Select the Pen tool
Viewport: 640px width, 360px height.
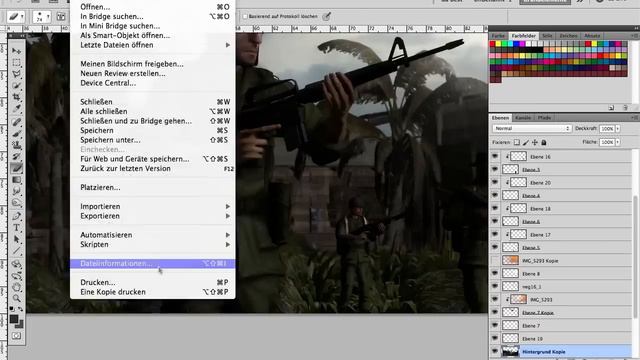(x=16, y=216)
